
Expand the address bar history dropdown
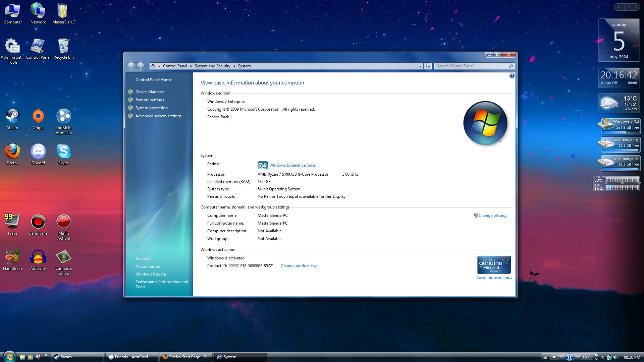pos(420,66)
